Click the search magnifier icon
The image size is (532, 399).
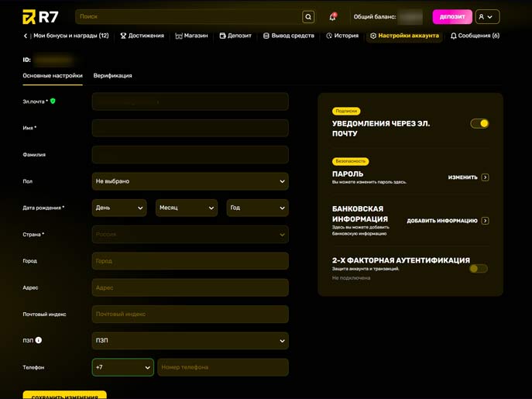point(308,17)
